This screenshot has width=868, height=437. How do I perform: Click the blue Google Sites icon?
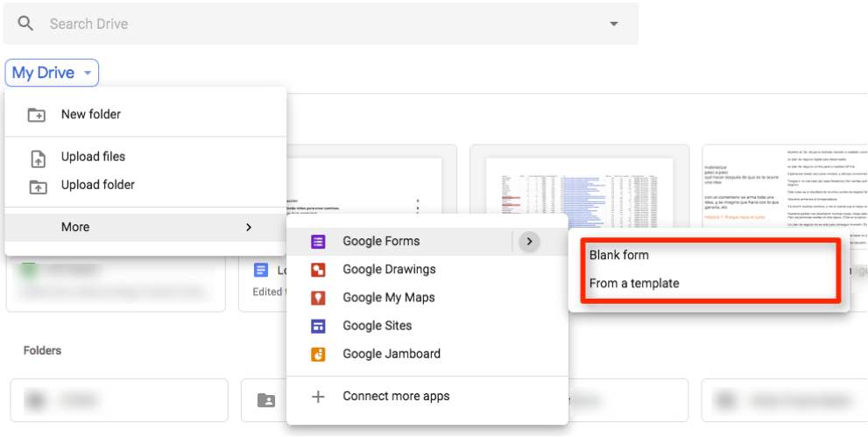point(318,327)
